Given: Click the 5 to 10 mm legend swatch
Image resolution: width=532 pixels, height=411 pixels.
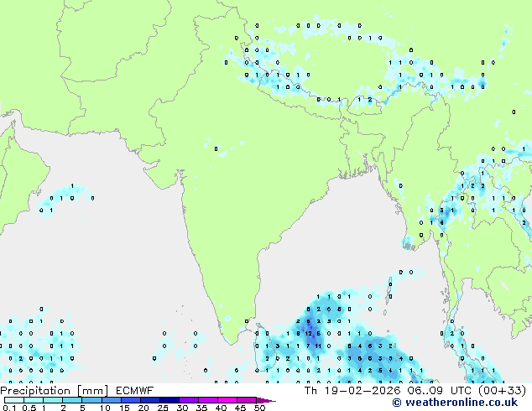Looking at the screenshot, I should point(91,400).
